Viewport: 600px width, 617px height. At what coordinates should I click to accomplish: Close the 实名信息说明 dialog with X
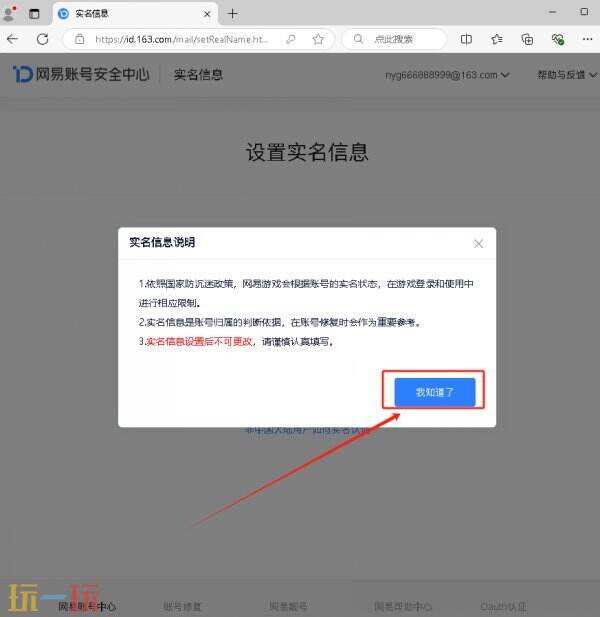(478, 244)
